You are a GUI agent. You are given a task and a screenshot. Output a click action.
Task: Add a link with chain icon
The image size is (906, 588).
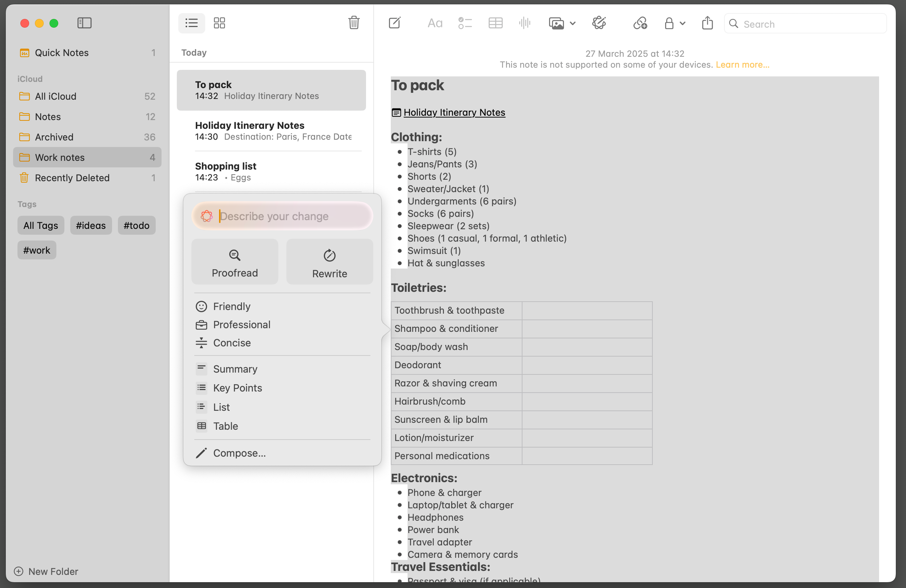click(x=640, y=23)
